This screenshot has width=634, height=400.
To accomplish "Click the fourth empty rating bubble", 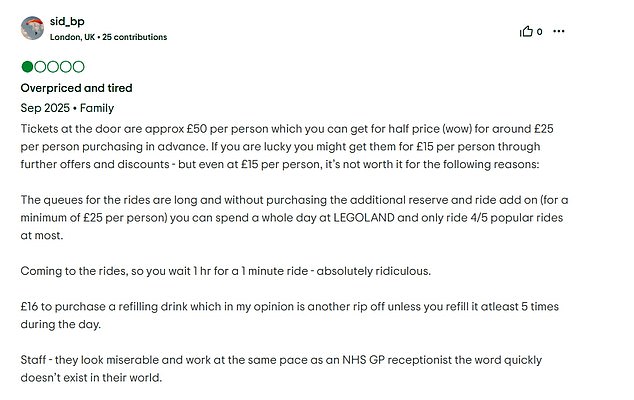I will [x=66, y=67].
